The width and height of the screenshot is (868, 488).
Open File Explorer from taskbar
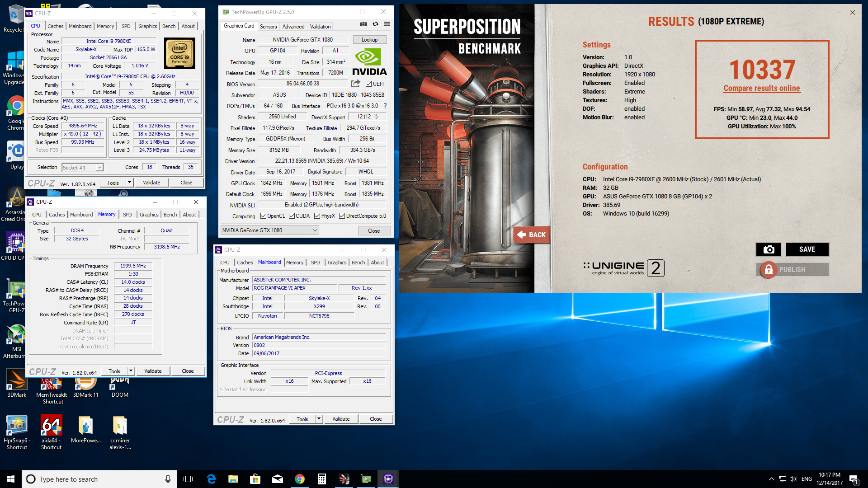tap(233, 479)
